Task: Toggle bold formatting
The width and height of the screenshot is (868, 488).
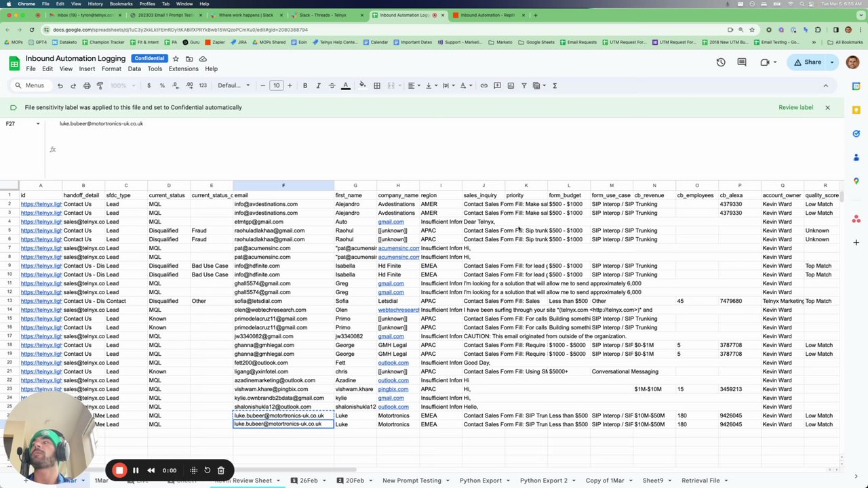Action: pos(305,85)
